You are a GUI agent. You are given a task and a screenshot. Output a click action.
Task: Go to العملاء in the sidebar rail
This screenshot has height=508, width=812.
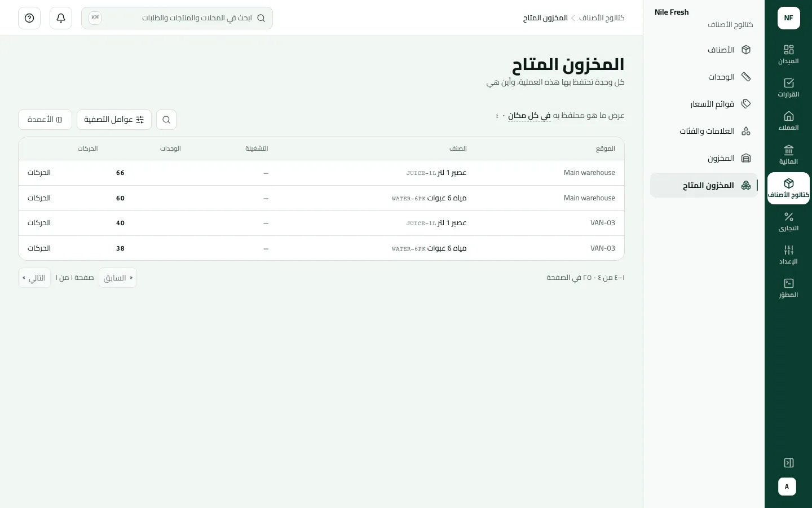[788, 121]
